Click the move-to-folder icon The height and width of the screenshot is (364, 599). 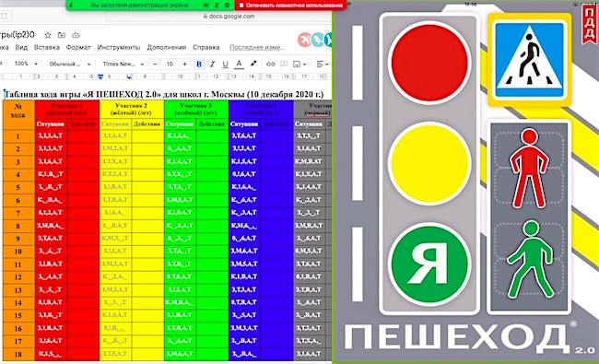(62, 35)
